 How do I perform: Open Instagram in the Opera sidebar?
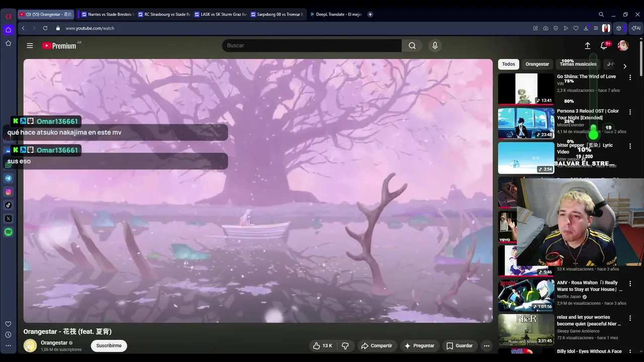[x=9, y=192]
